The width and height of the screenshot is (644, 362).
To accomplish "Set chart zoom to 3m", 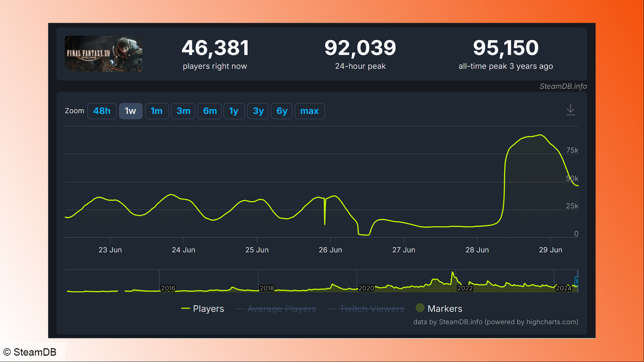I will (x=183, y=111).
